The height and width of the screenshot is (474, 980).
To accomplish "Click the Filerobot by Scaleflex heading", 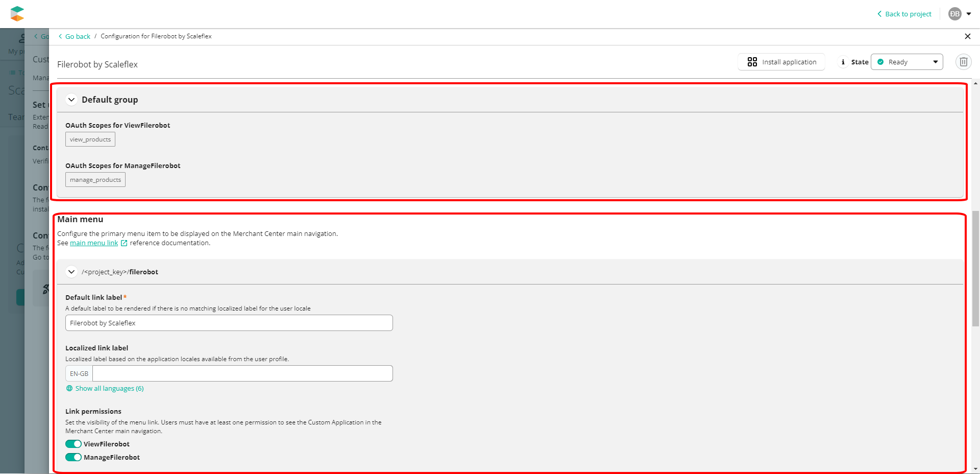I will tap(97, 64).
